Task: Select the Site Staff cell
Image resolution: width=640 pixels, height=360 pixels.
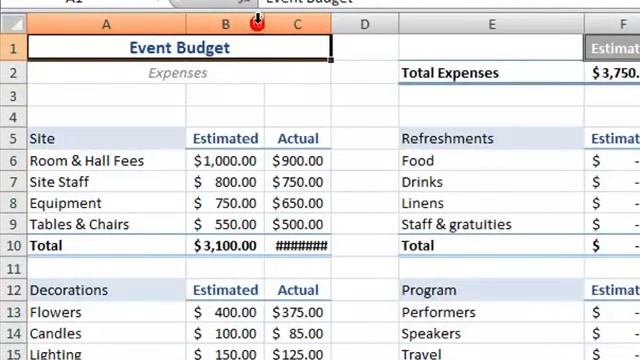Action: [x=107, y=182]
